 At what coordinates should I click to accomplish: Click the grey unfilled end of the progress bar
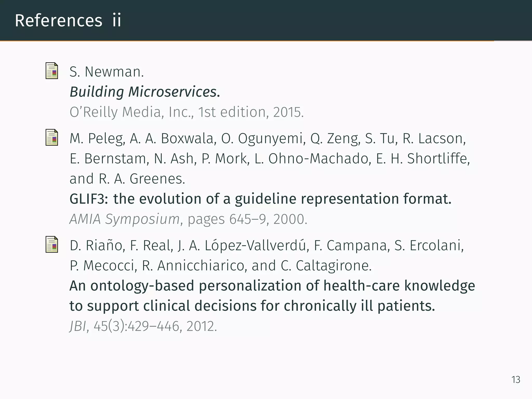513,41
